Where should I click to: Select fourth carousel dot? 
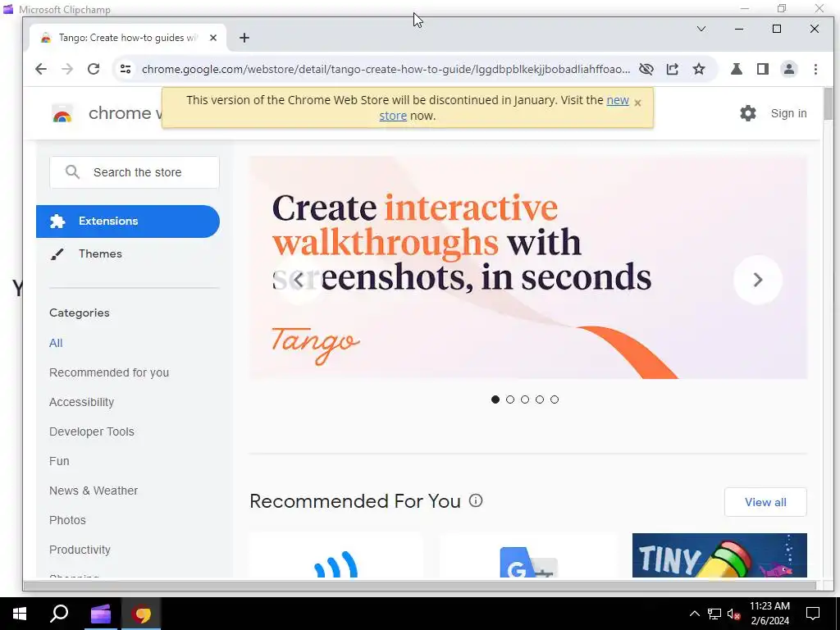tap(540, 399)
